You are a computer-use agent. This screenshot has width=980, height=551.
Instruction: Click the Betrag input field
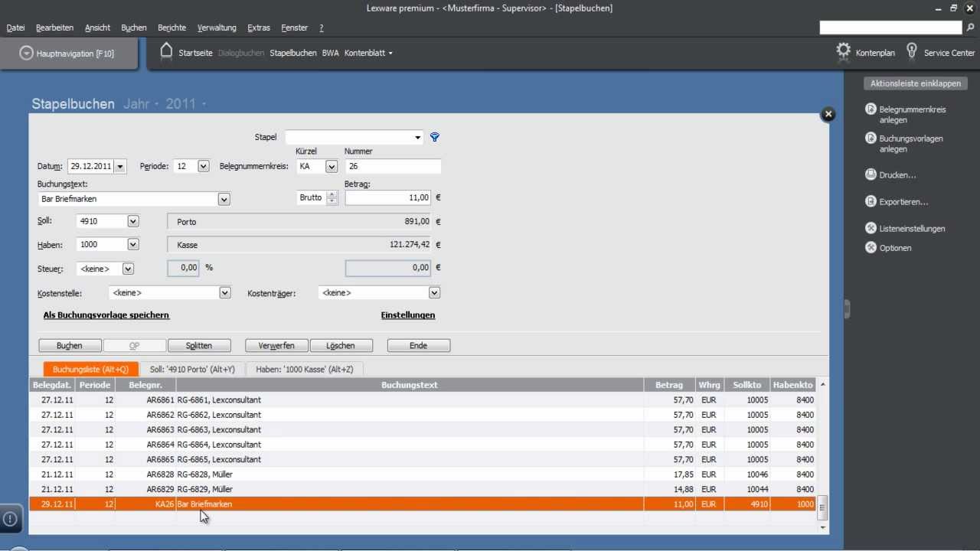click(388, 197)
